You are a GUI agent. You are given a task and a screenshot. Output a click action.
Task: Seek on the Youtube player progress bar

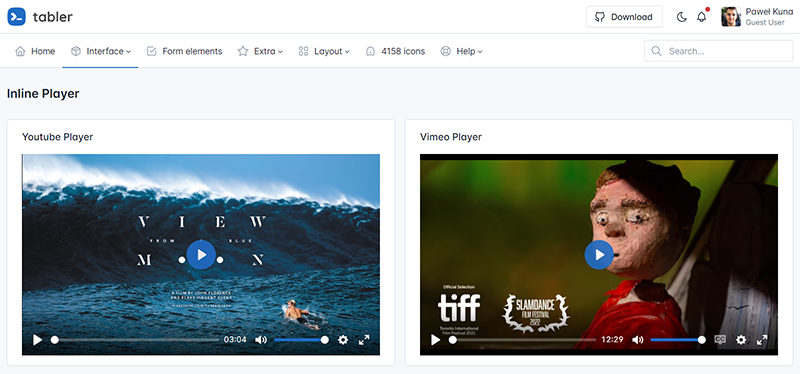(135, 340)
